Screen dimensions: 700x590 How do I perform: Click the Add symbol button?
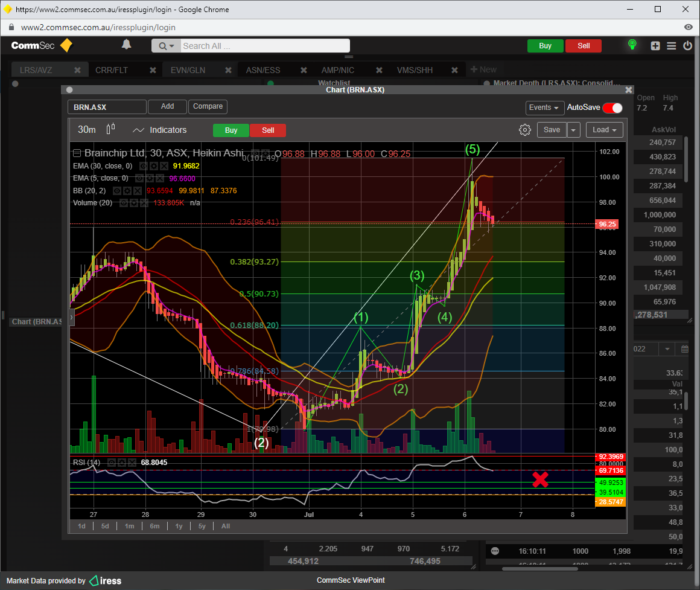(167, 106)
